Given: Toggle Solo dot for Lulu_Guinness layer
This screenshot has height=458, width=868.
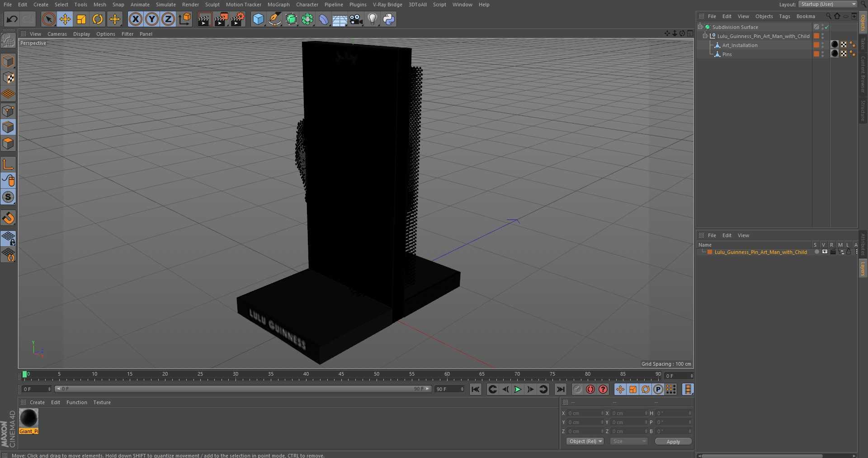Looking at the screenshot, I should [816, 252].
